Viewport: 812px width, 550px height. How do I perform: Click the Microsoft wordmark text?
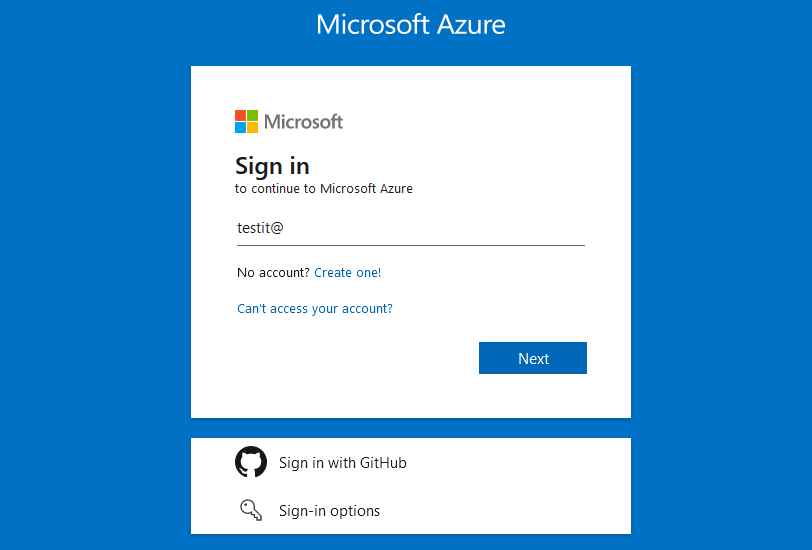(x=303, y=122)
